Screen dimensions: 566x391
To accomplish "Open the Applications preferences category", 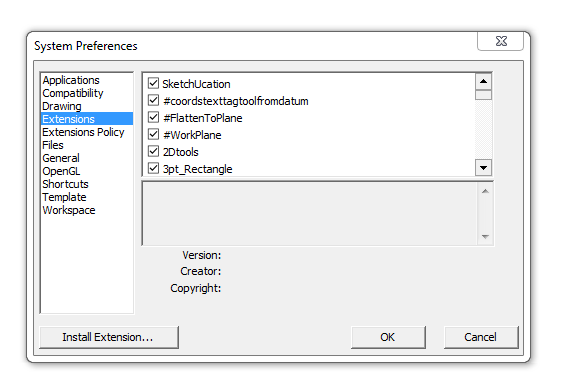I will tap(71, 80).
